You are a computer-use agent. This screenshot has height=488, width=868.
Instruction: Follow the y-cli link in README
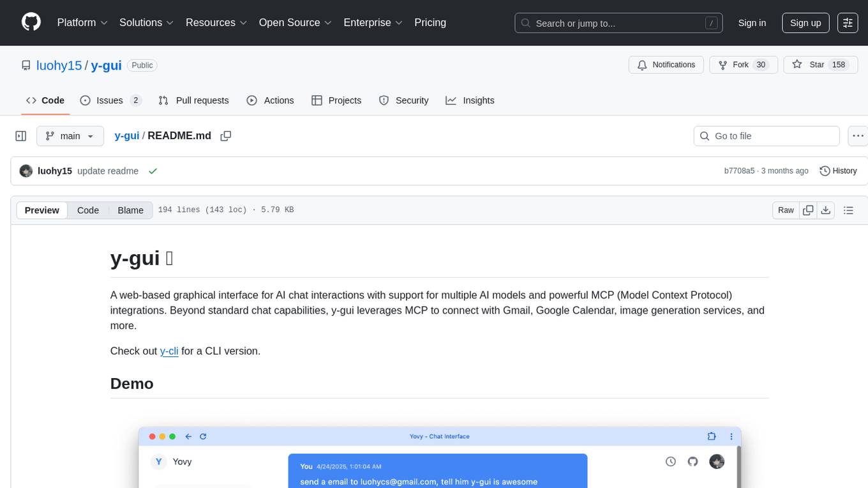tap(169, 351)
